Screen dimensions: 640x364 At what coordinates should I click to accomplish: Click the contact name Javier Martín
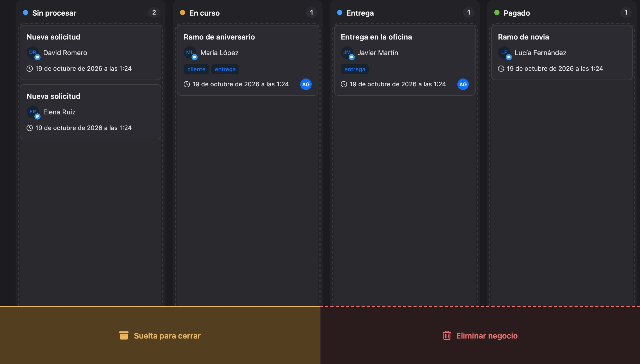pyautogui.click(x=378, y=53)
